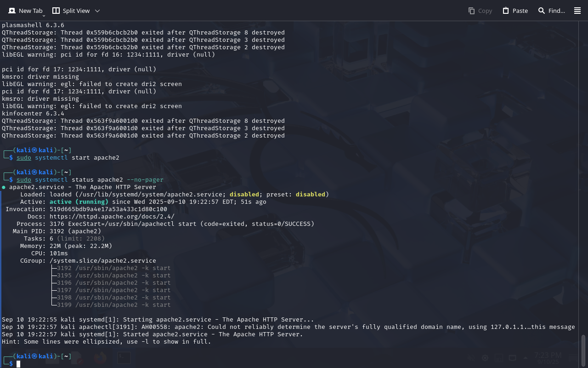Image resolution: width=588 pixels, height=368 pixels.
Task: Click the Split View button
Action: coord(71,11)
